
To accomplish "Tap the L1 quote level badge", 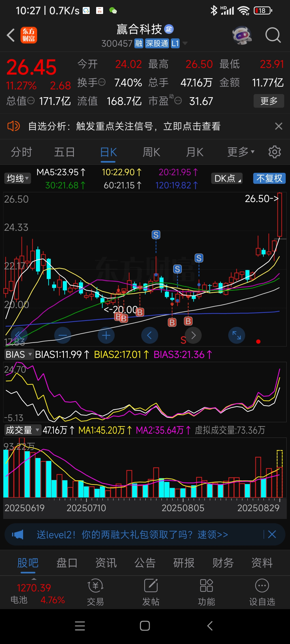I will pyautogui.click(x=175, y=43).
